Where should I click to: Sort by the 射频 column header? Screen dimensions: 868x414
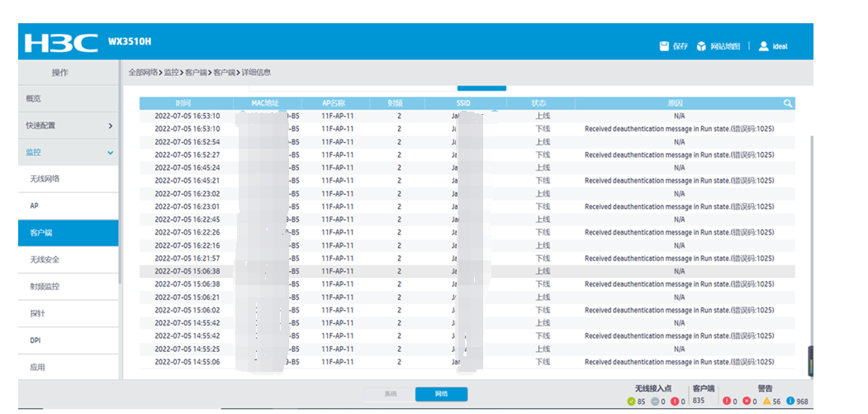point(399,103)
